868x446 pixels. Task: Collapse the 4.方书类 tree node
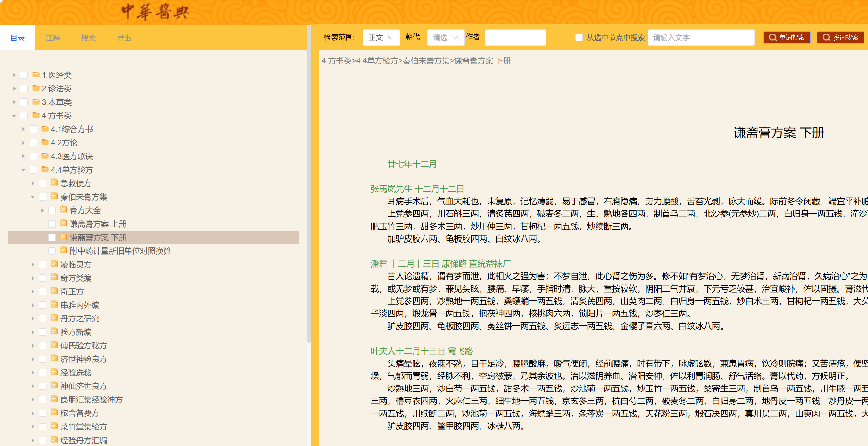(14, 116)
